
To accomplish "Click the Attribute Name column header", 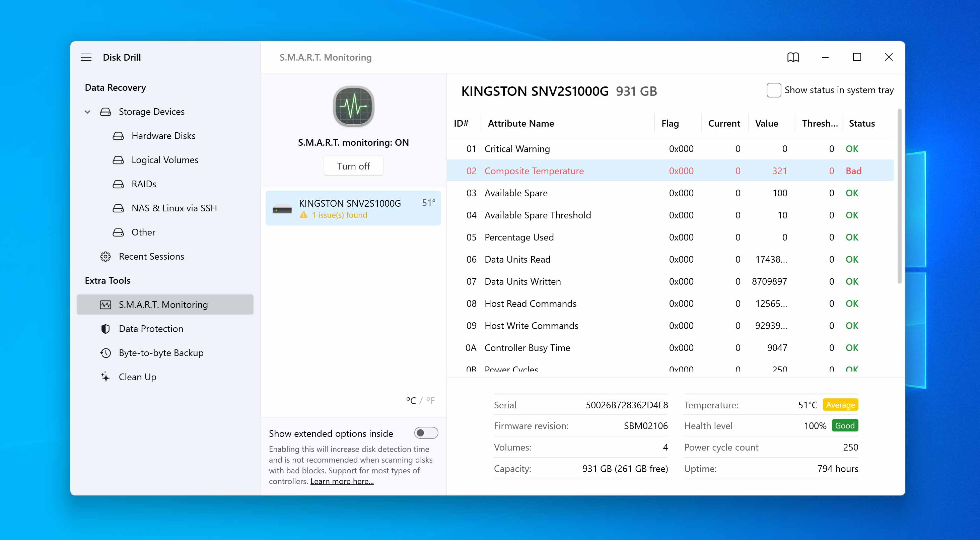I will point(521,123).
